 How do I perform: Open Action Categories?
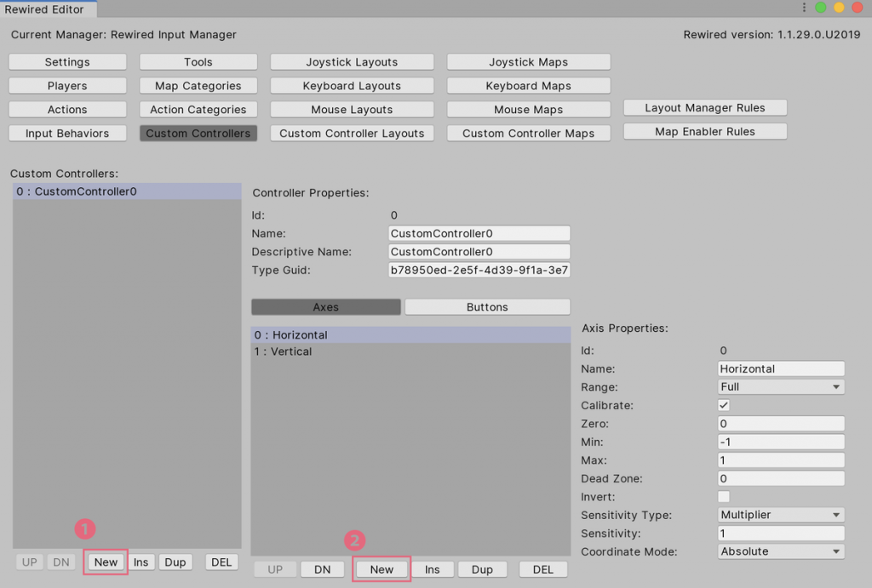[x=198, y=110]
